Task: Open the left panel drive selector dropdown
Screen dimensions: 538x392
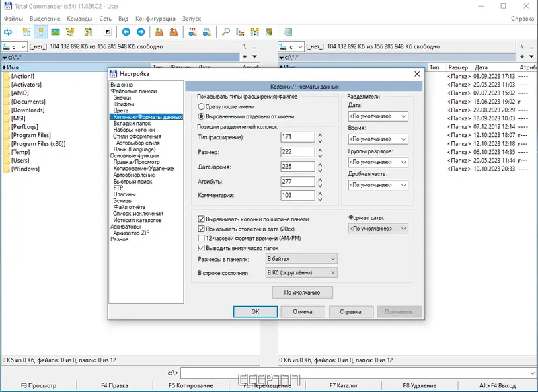Action: (14, 46)
